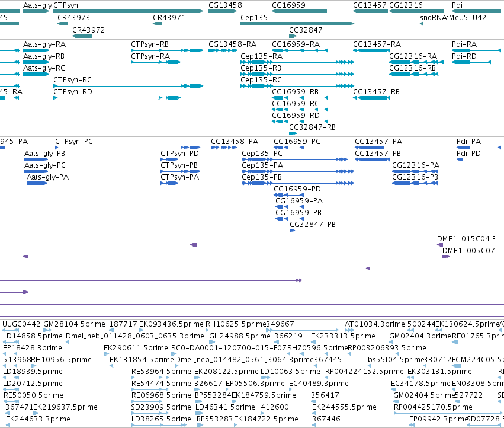Click EST LD46341.5prime
Screen dimensions: 504x428
point(225,407)
